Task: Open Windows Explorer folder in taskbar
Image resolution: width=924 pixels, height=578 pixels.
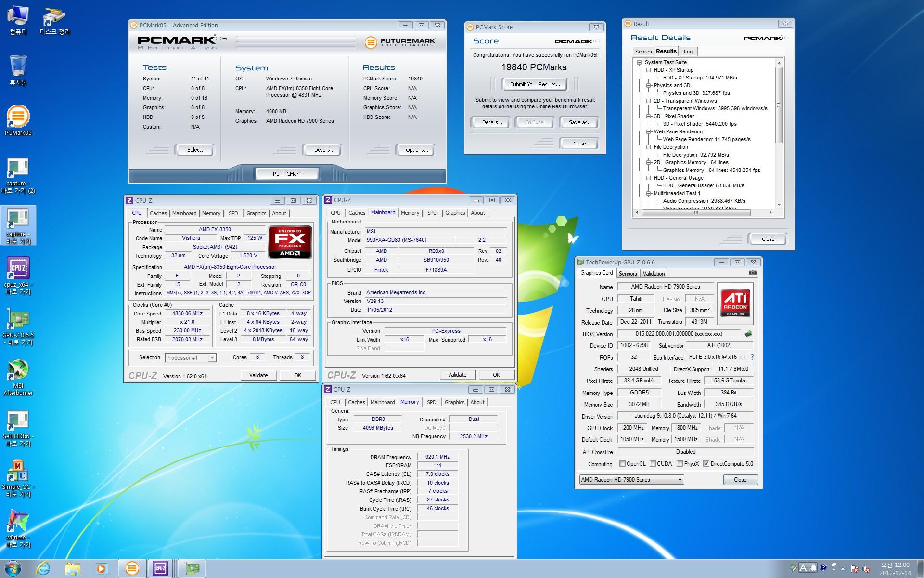Action: [73, 569]
